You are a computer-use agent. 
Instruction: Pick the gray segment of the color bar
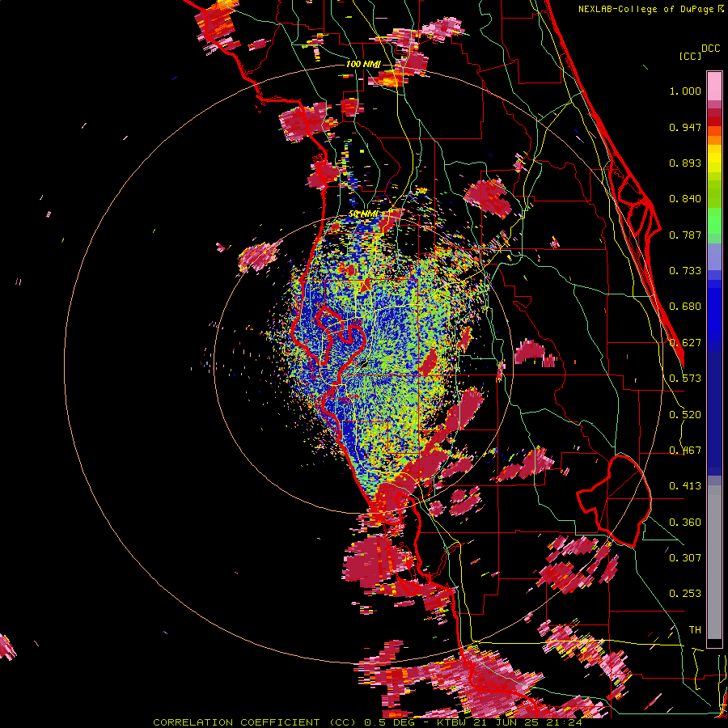(714, 562)
